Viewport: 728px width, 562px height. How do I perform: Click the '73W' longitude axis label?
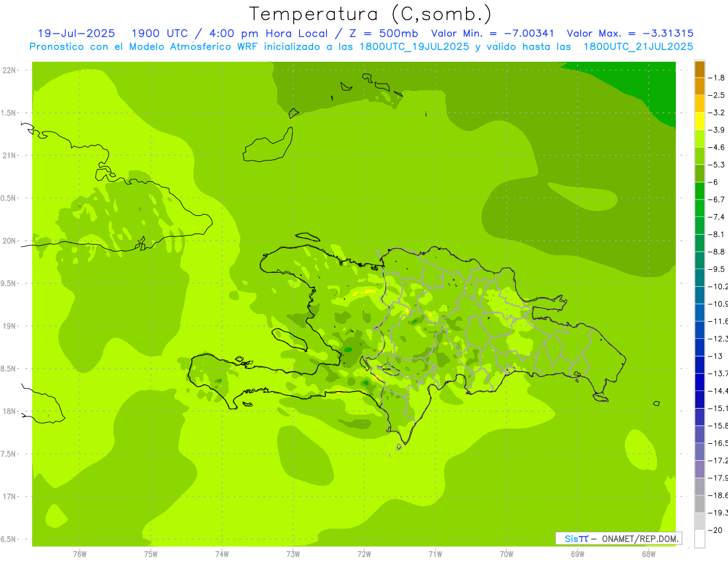point(293,554)
